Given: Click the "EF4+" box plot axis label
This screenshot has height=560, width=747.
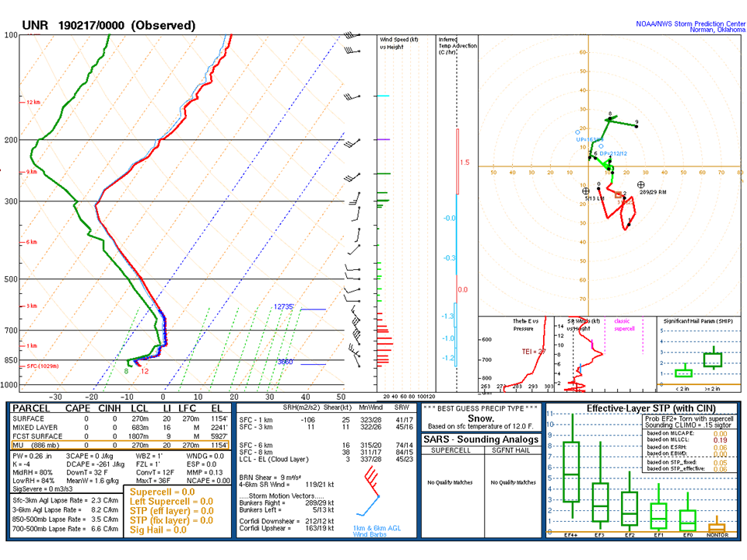Looking at the screenshot, I should pos(570,535).
